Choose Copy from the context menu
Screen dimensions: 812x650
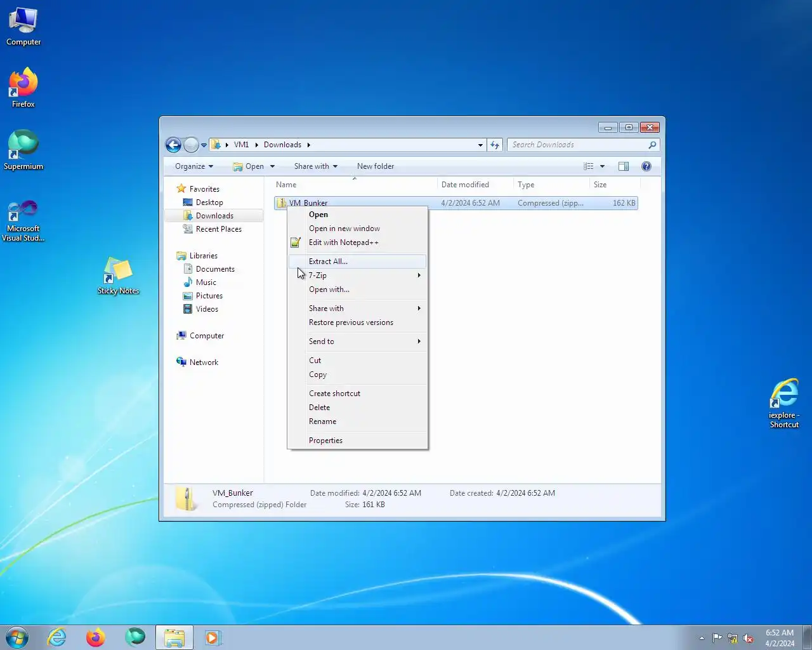click(x=357, y=375)
